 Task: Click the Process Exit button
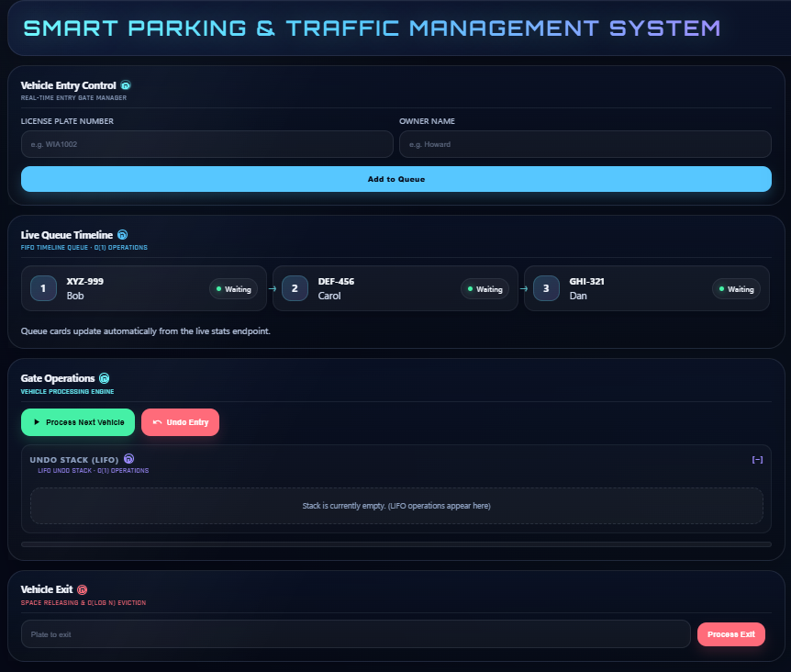click(731, 634)
